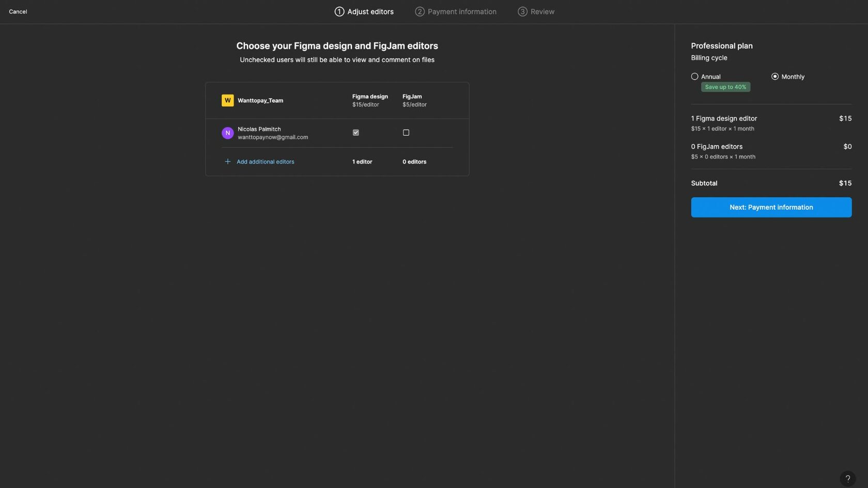Image resolution: width=868 pixels, height=488 pixels.
Task: Click the Professional plan heading
Action: pos(721,46)
